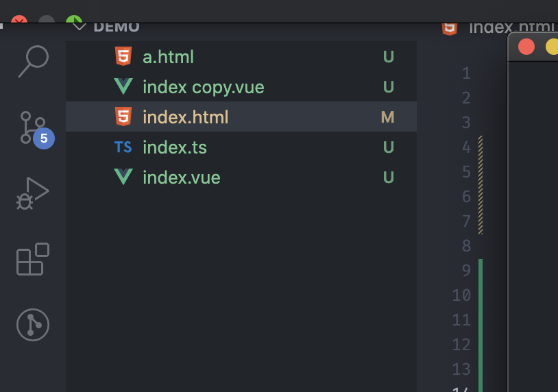This screenshot has height=392, width=558.
Task: Click the Vue icon beside index.vue
Action: (x=123, y=177)
